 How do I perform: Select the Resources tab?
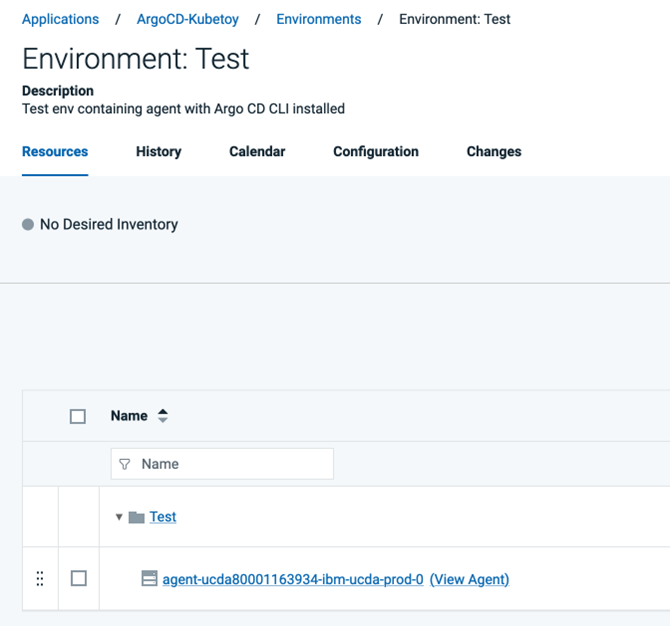coord(55,152)
